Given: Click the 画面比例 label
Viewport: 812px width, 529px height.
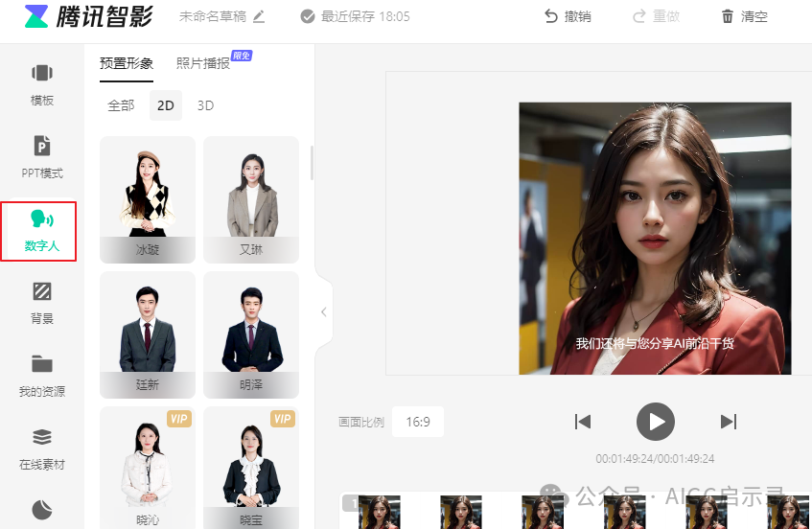Looking at the screenshot, I should point(361,423).
